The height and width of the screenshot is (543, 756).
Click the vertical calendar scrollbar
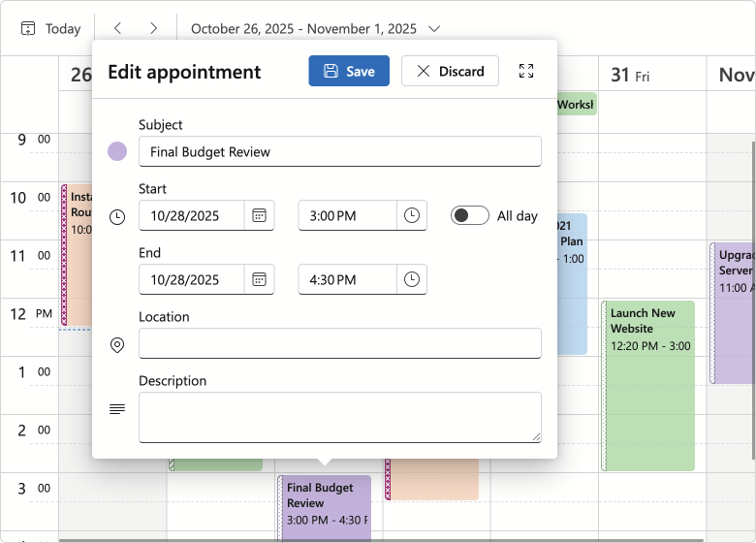754,299
